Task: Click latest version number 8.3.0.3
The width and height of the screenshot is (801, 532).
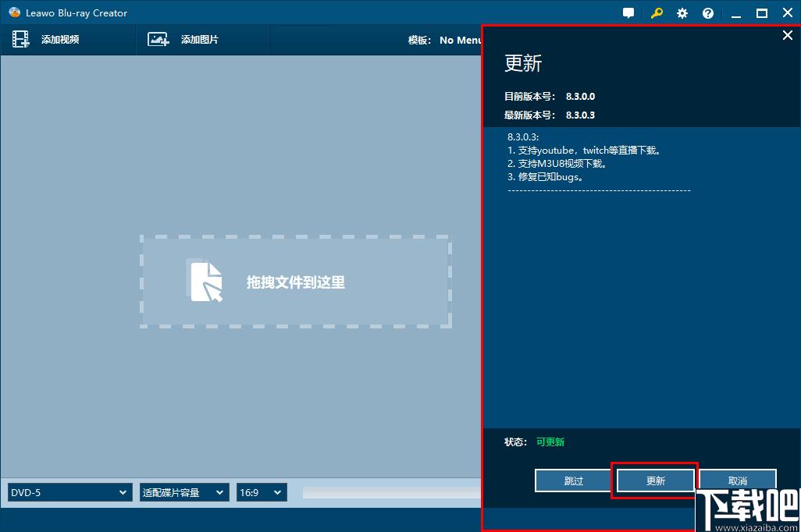Action: tap(580, 115)
